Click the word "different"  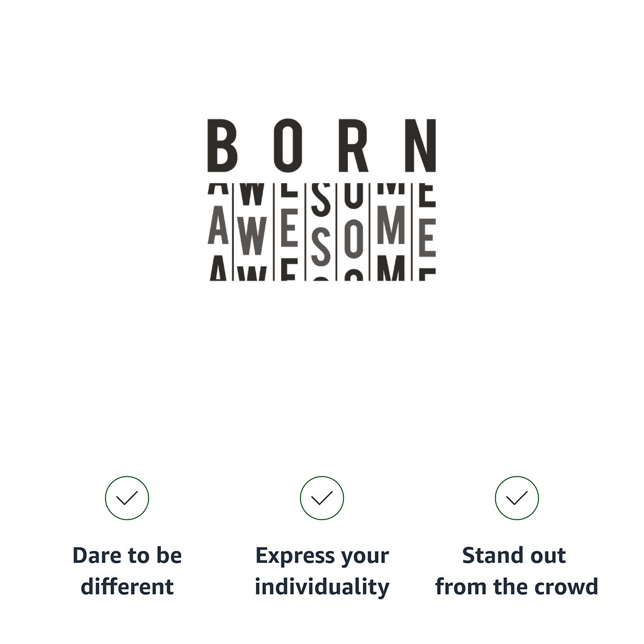[x=127, y=587]
